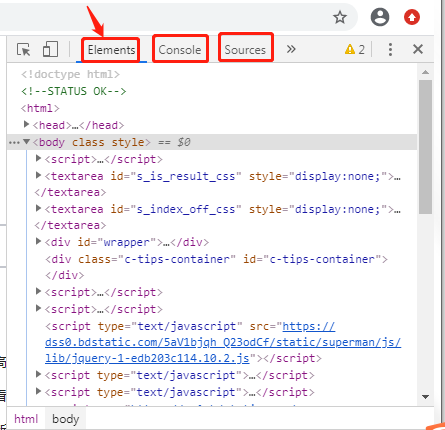Select body in the breadcrumb bar
This screenshot has width=445, height=430.
tap(65, 419)
